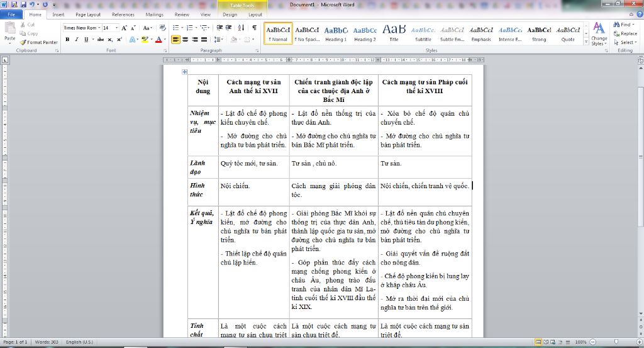Toggle bold formatting

[x=67, y=40]
